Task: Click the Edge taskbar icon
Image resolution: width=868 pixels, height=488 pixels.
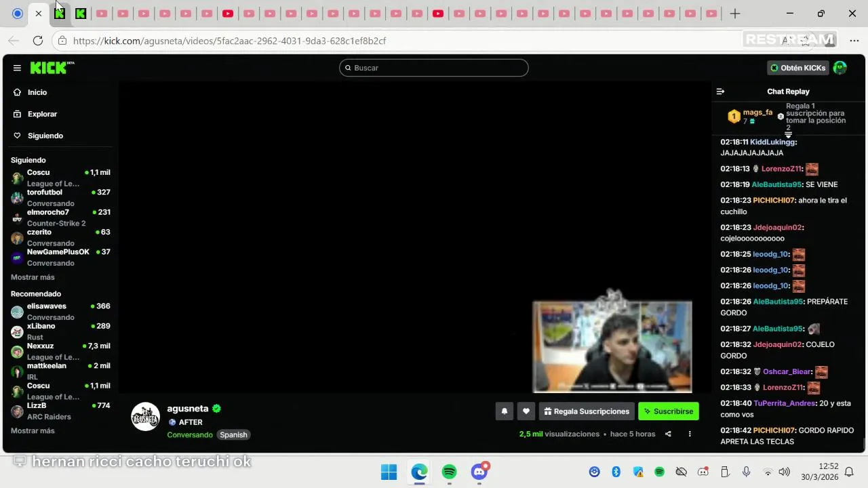Action: 419,472
